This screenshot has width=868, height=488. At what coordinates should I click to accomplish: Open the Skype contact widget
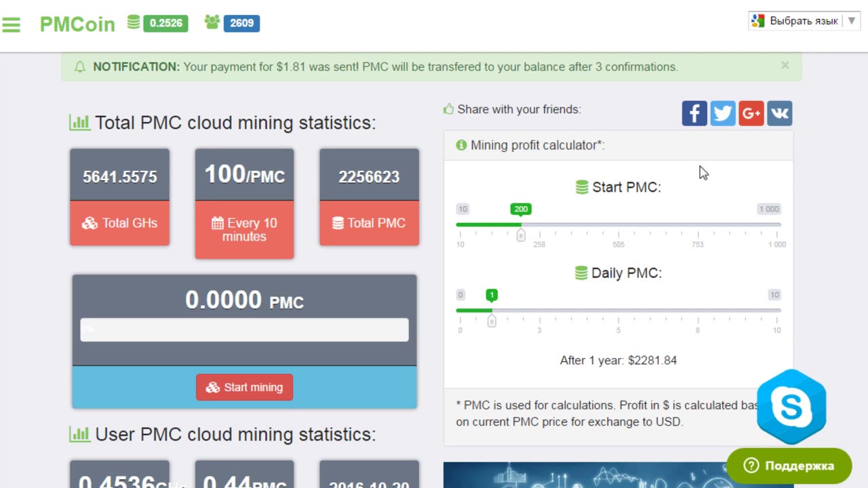[x=791, y=407]
